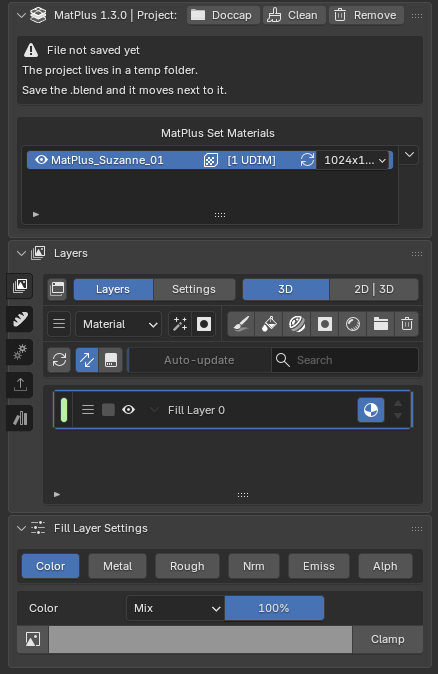
Task: Click the disk save icon
Action: [111, 360]
